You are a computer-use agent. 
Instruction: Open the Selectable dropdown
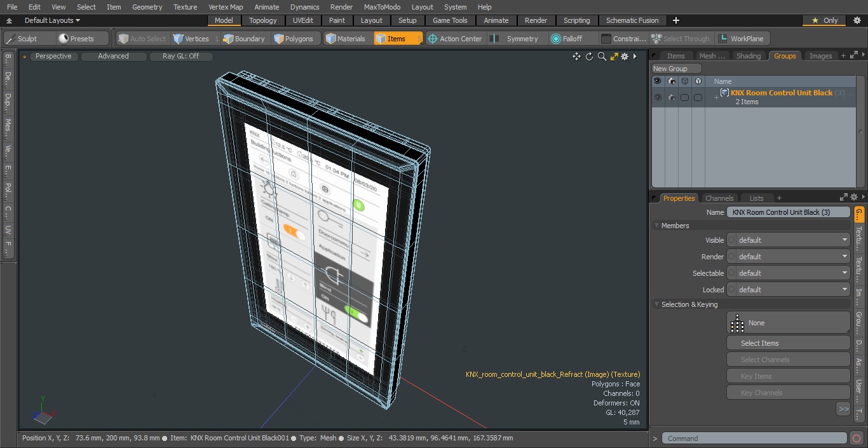coord(788,273)
